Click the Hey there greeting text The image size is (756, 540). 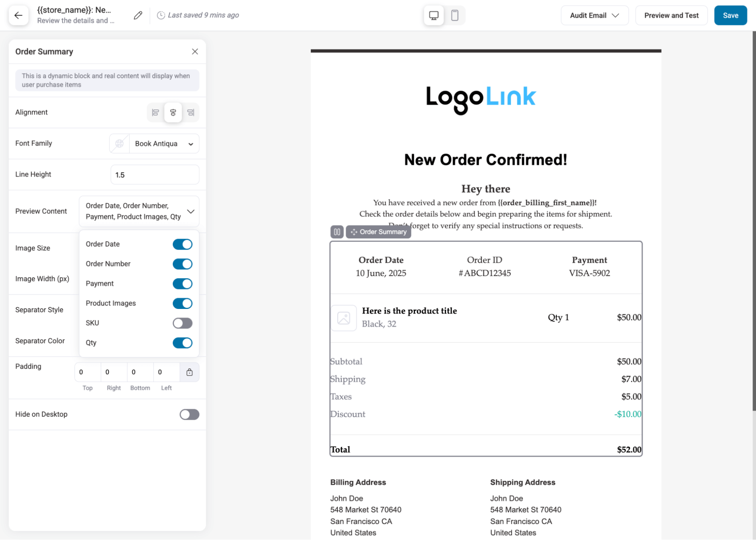485,189
